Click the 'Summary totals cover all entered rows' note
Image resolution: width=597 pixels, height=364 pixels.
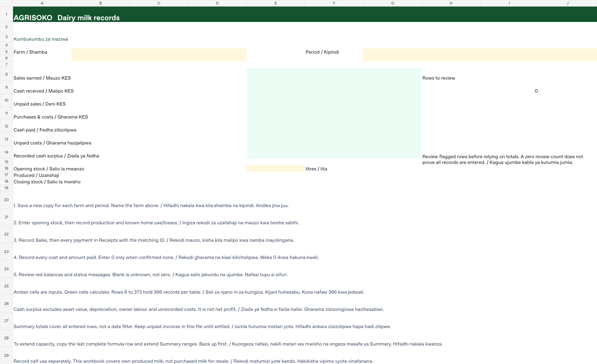[202, 327]
